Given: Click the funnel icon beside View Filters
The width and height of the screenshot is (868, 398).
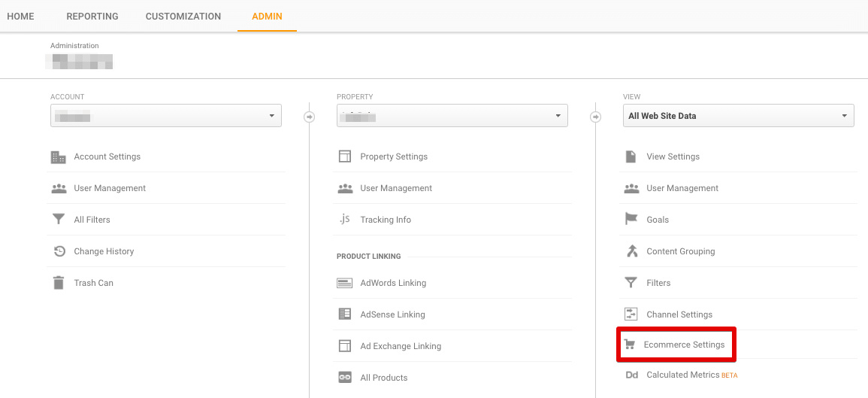Looking at the screenshot, I should tap(631, 283).
